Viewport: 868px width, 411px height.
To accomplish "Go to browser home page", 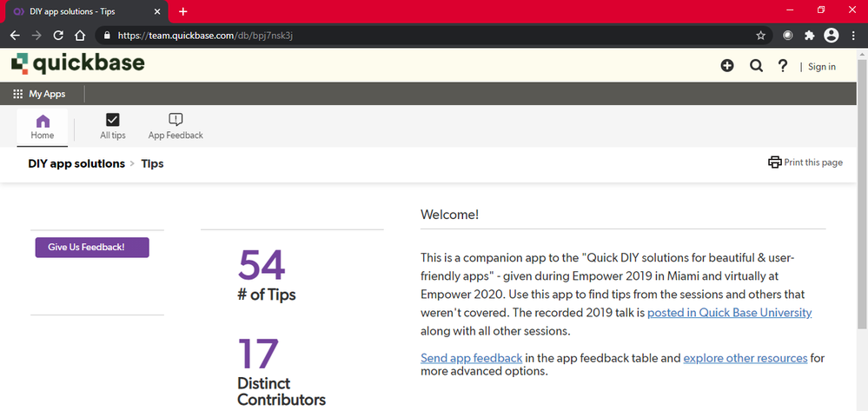I will pyautogui.click(x=80, y=36).
